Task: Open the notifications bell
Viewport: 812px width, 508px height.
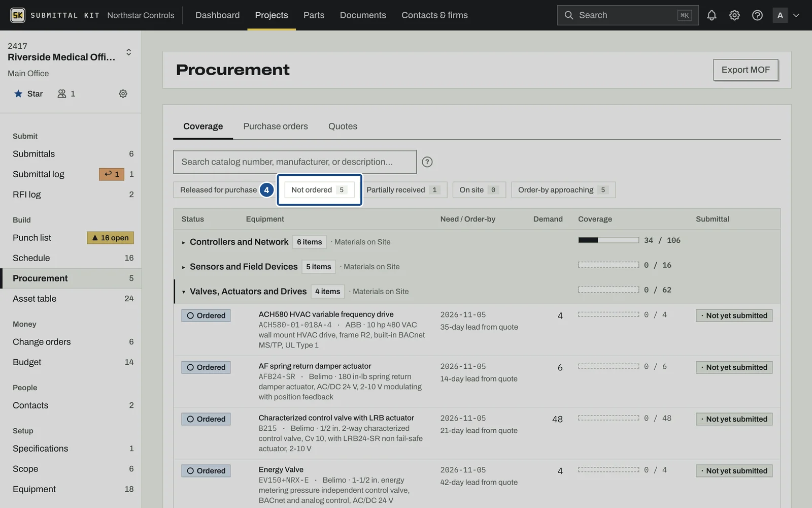Action: click(712, 15)
